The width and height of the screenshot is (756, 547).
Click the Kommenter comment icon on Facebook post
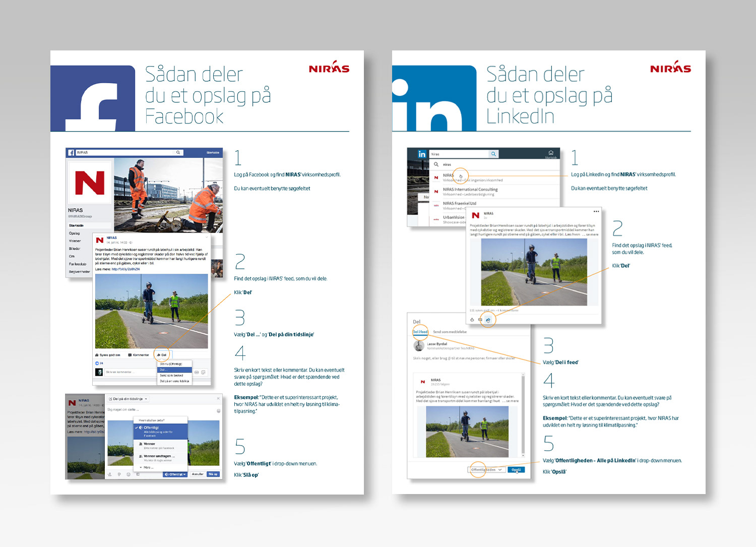(x=130, y=355)
